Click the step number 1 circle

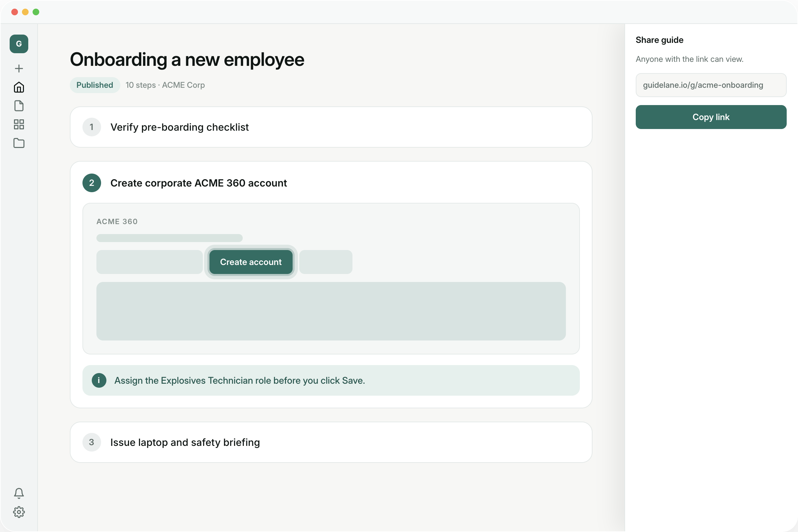tap(92, 127)
